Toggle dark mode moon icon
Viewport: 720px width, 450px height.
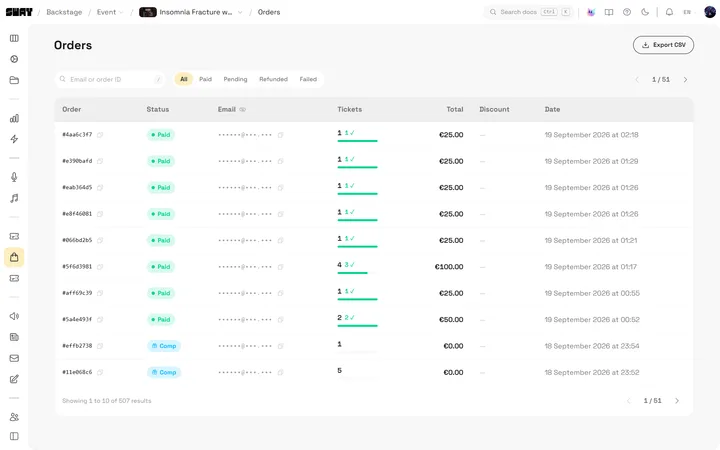tap(645, 12)
